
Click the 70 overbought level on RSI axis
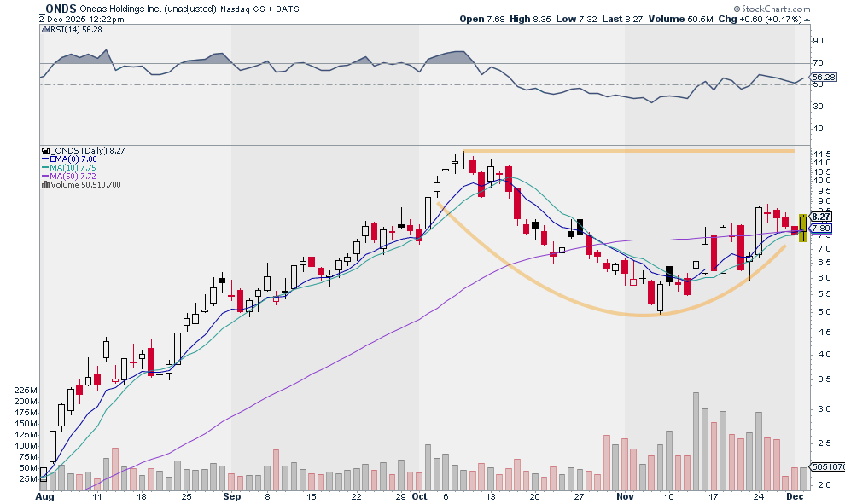click(x=818, y=63)
